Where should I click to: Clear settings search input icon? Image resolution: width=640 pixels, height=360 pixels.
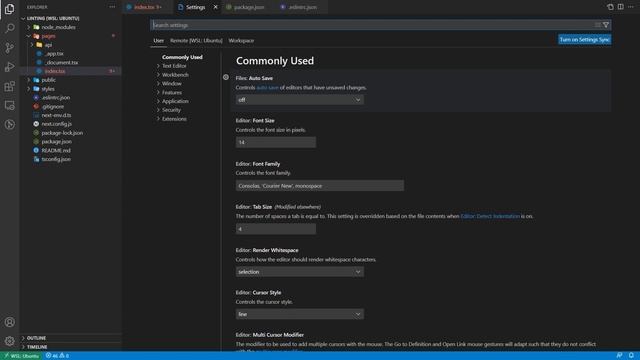[x=598, y=25]
